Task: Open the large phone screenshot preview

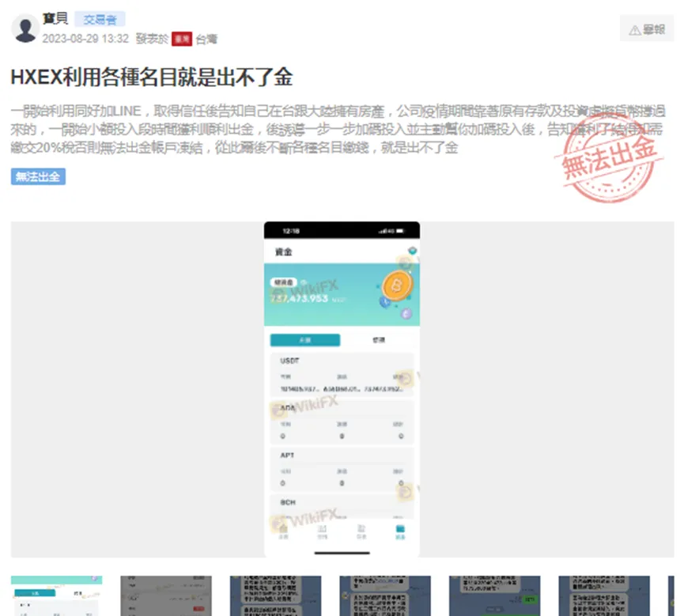Action: [342, 389]
